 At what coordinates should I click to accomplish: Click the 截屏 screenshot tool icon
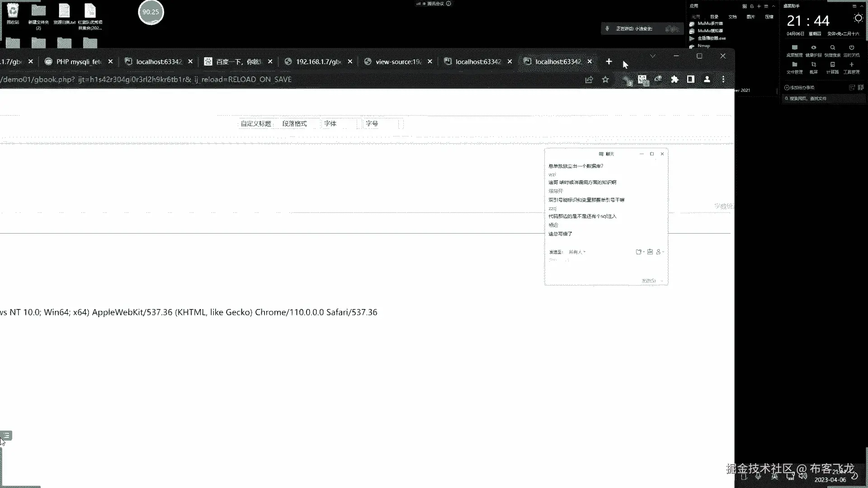pyautogui.click(x=813, y=67)
